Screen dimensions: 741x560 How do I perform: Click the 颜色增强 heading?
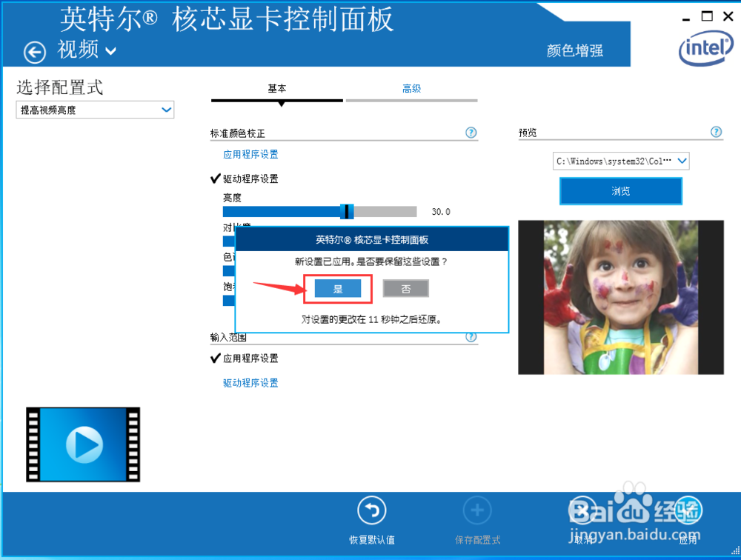(575, 50)
